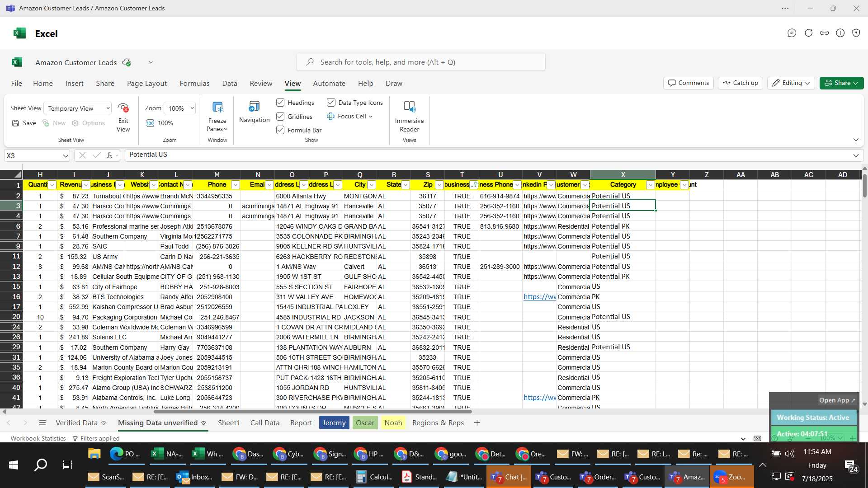Select row header 20

pos(11,317)
